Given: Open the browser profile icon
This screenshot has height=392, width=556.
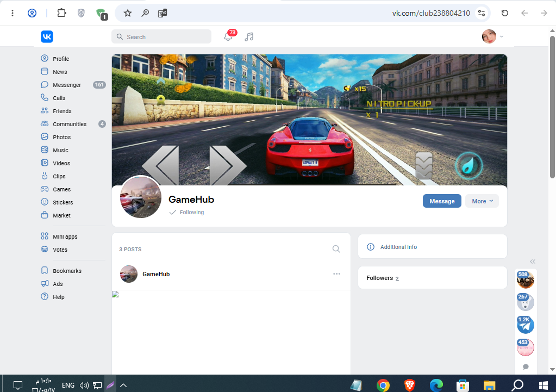Looking at the screenshot, I should pyautogui.click(x=32, y=13).
